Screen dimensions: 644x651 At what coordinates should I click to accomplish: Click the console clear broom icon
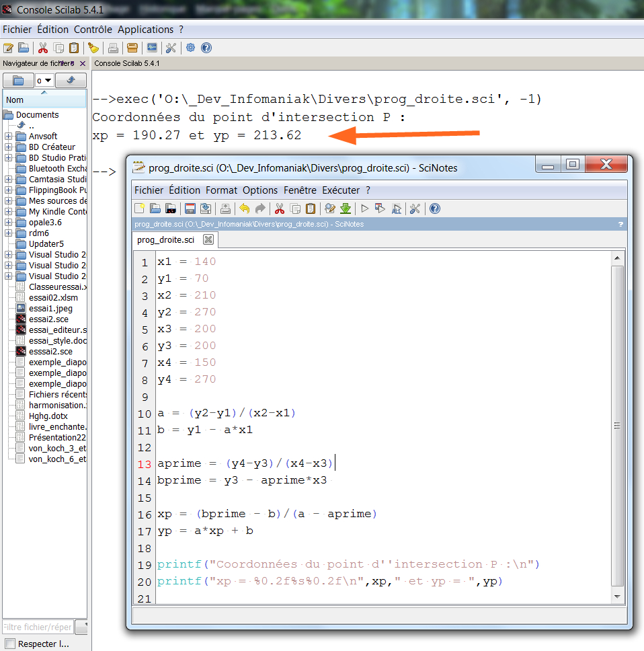93,48
